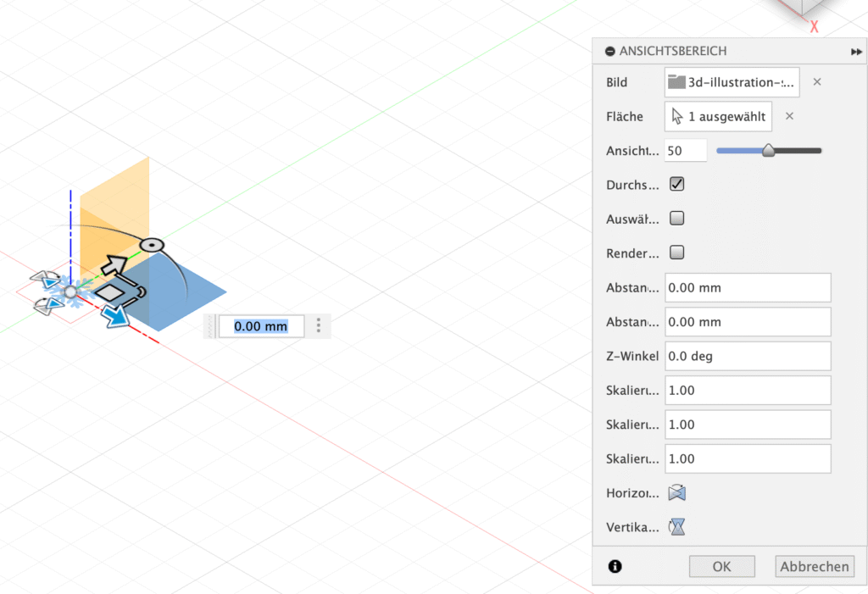868x594 pixels.
Task: Click the opacity slider handle
Action: tap(768, 151)
